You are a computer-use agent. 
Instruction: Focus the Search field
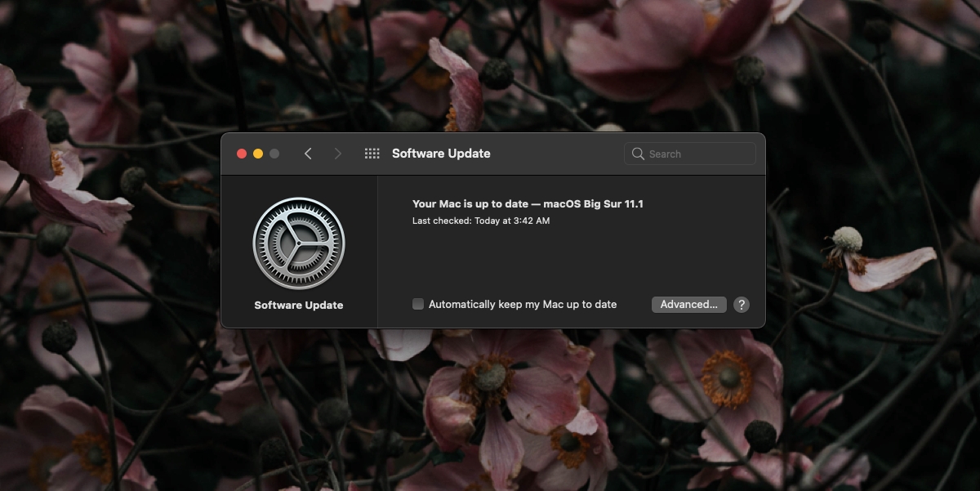click(x=690, y=154)
